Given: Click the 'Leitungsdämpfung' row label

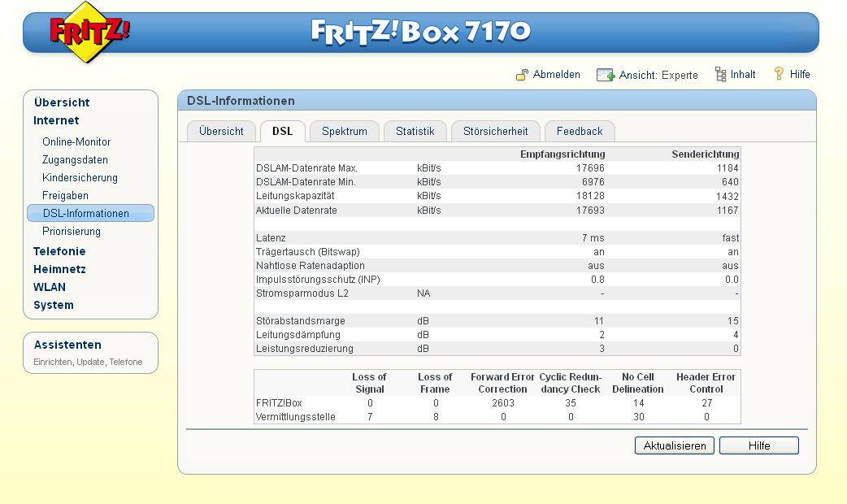Looking at the screenshot, I should (298, 335).
